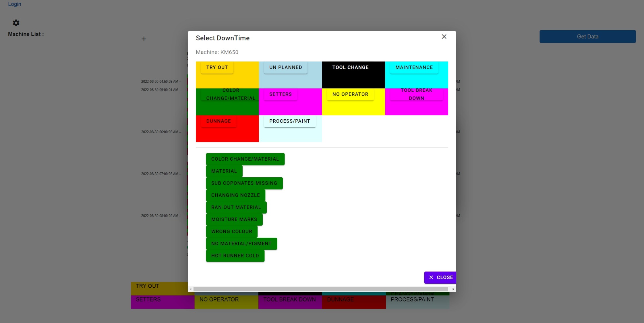This screenshot has height=323, width=644.
Task: Click the X icon to close the modal
Action: [x=444, y=37]
